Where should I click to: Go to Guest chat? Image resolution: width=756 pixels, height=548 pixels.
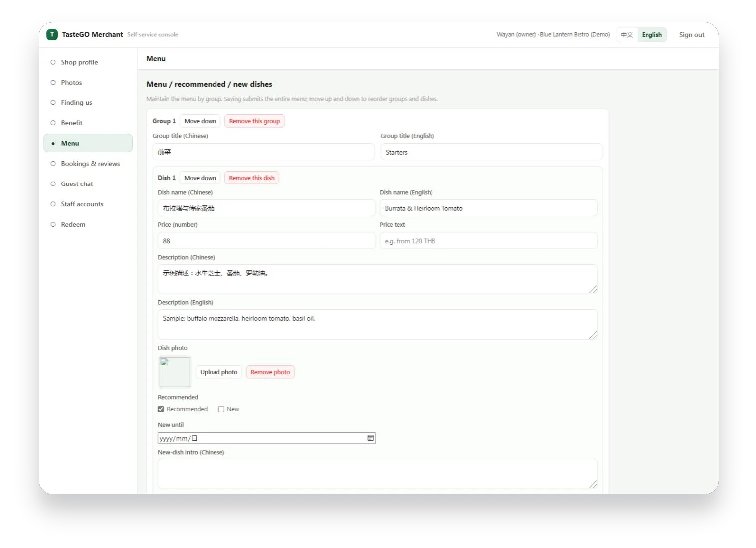click(x=88, y=184)
